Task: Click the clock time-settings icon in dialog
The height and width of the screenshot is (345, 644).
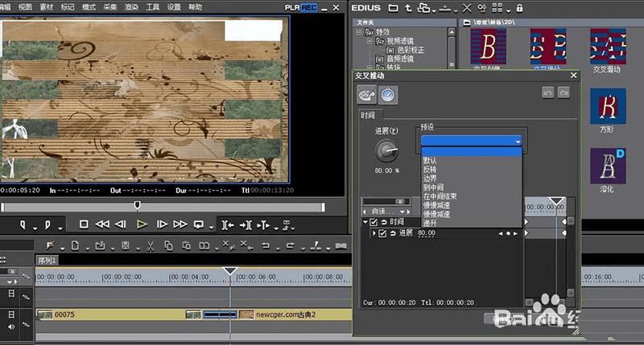Action: [387, 95]
